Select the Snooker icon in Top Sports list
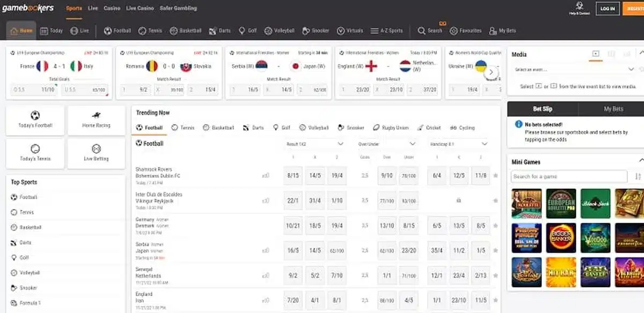The width and height of the screenshot is (644, 313). (x=14, y=288)
